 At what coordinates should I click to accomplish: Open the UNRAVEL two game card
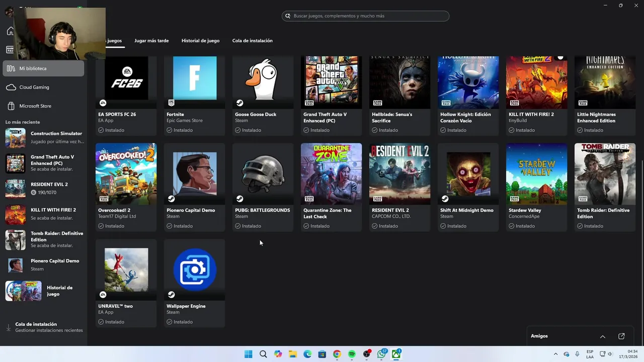tap(126, 283)
